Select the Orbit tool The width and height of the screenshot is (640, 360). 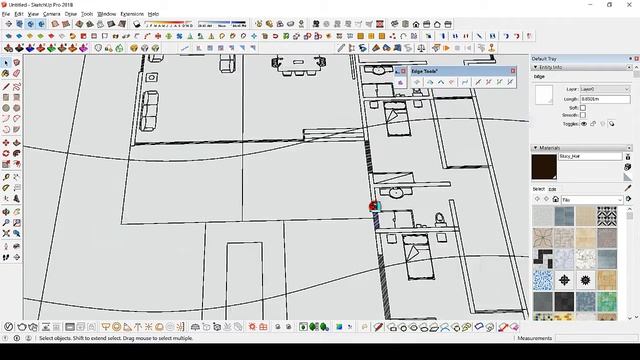click(6, 212)
